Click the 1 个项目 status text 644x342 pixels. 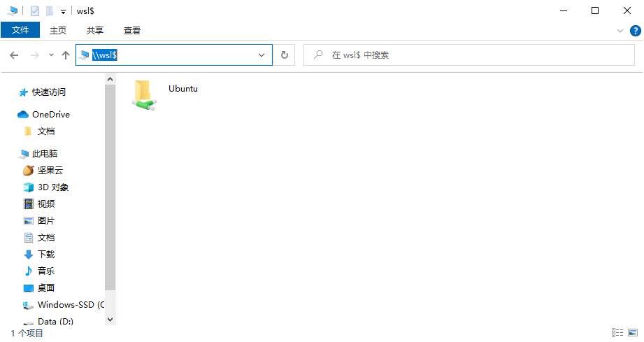(x=27, y=333)
